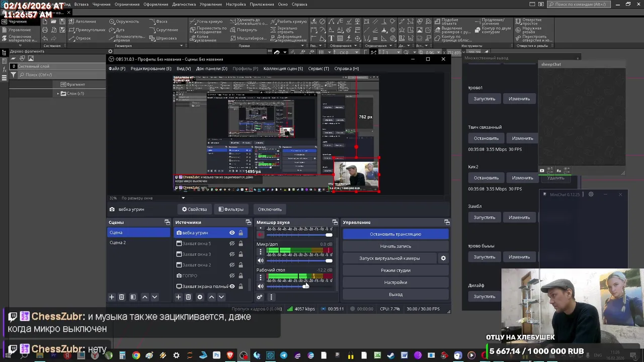Viewport: 644px width, 362px height.
Task: Expand the Слои tree node
Action: [58, 94]
